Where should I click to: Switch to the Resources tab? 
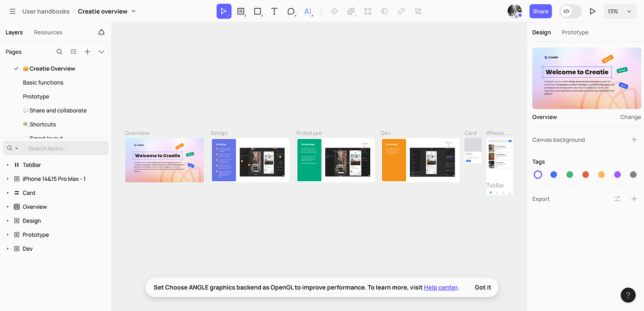click(x=48, y=32)
